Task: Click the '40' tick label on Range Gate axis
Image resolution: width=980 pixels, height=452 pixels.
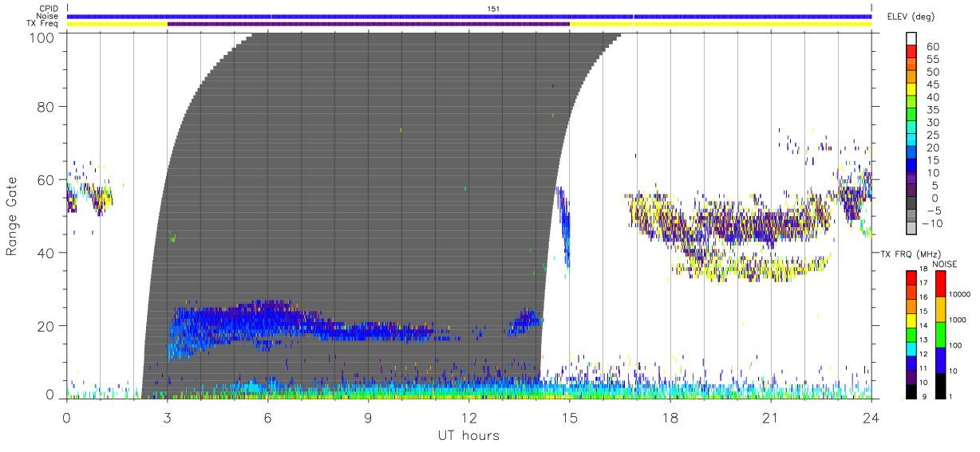Action: pos(46,253)
